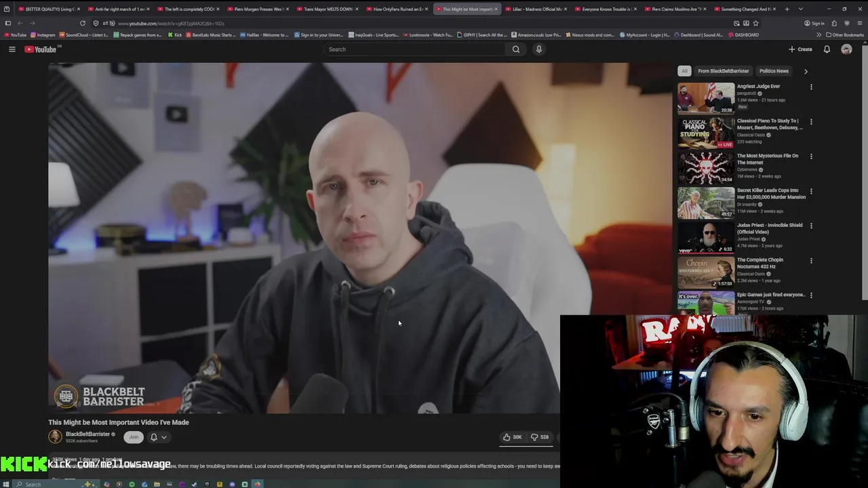Open the BlackBeltBarrister channel avatar
The image size is (868, 488).
tap(55, 436)
